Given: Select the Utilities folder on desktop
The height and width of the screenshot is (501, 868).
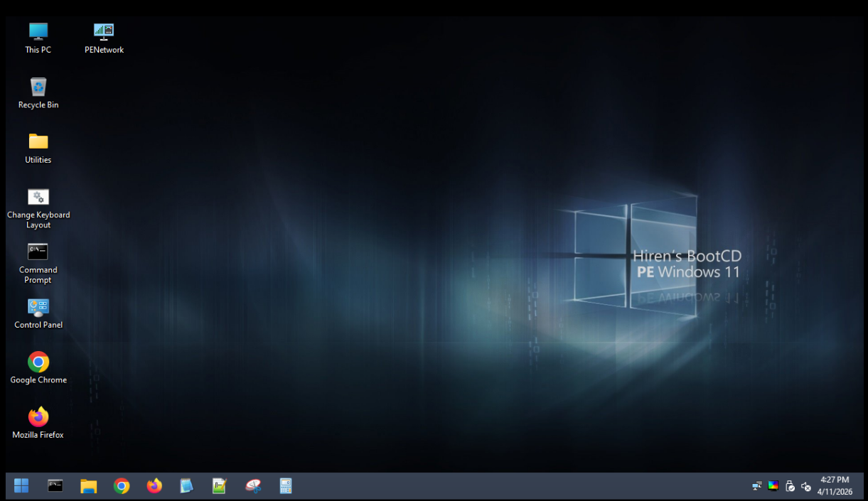Looking at the screenshot, I should point(38,148).
